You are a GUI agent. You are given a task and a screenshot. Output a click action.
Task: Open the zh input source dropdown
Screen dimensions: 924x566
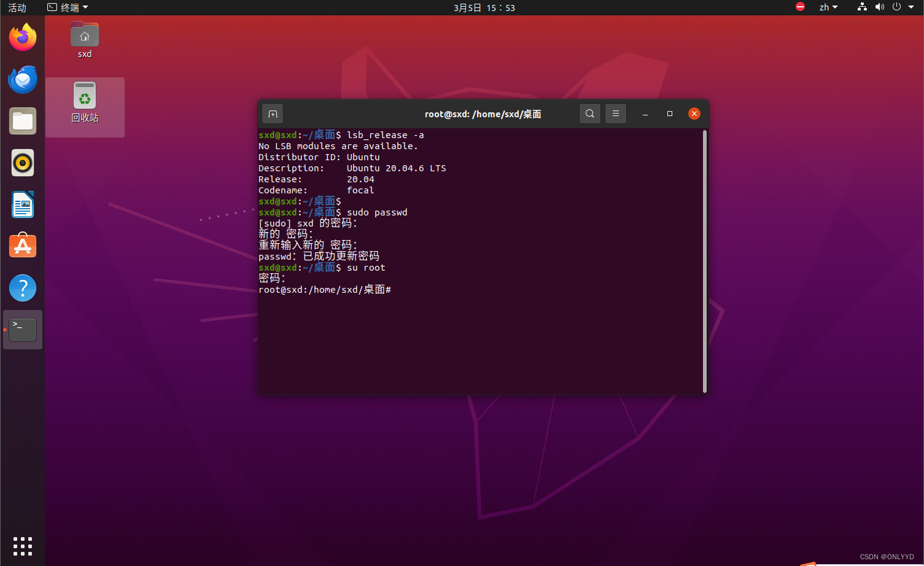point(828,7)
